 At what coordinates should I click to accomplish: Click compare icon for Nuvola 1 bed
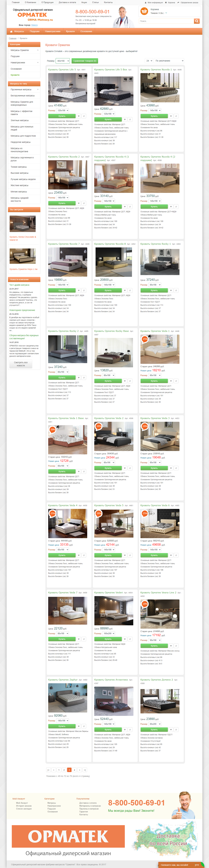click(x=176, y=116)
